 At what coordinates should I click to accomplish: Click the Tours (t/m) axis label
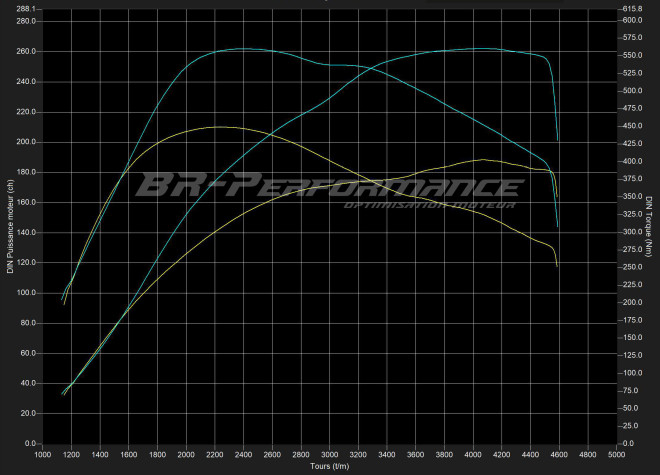330,467
